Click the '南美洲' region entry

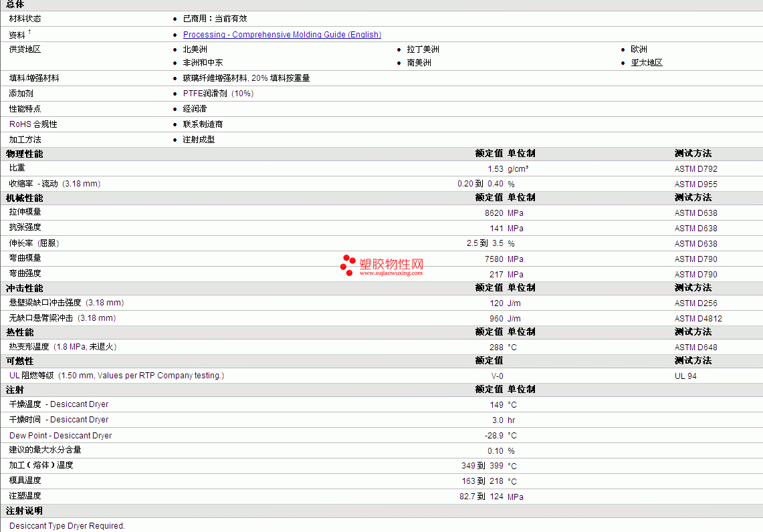coord(419,63)
